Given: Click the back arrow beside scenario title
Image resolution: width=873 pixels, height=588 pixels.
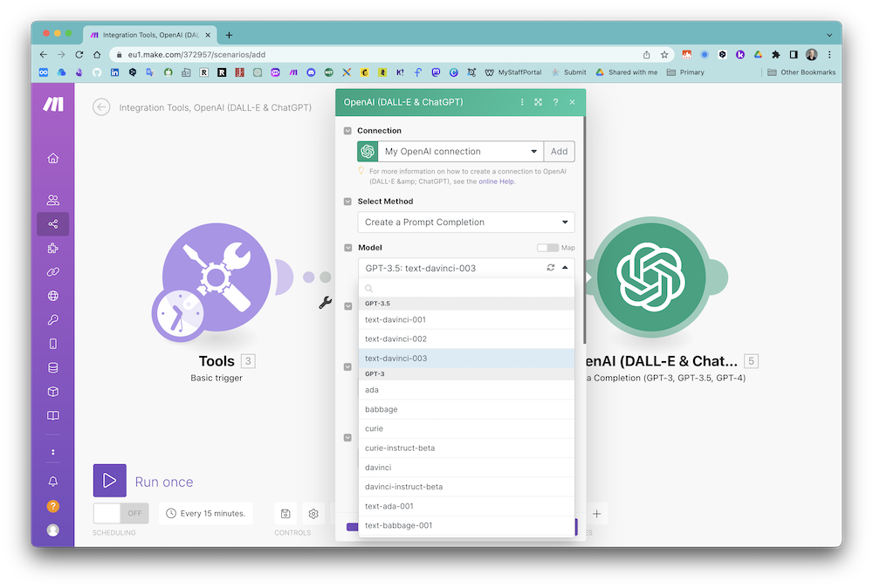Looking at the screenshot, I should tap(102, 107).
